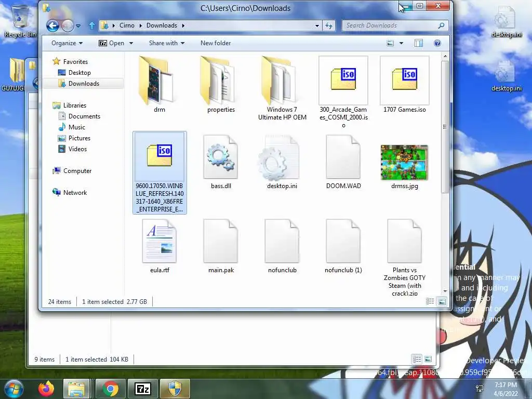Select the bass.dll file

pyautogui.click(x=221, y=162)
